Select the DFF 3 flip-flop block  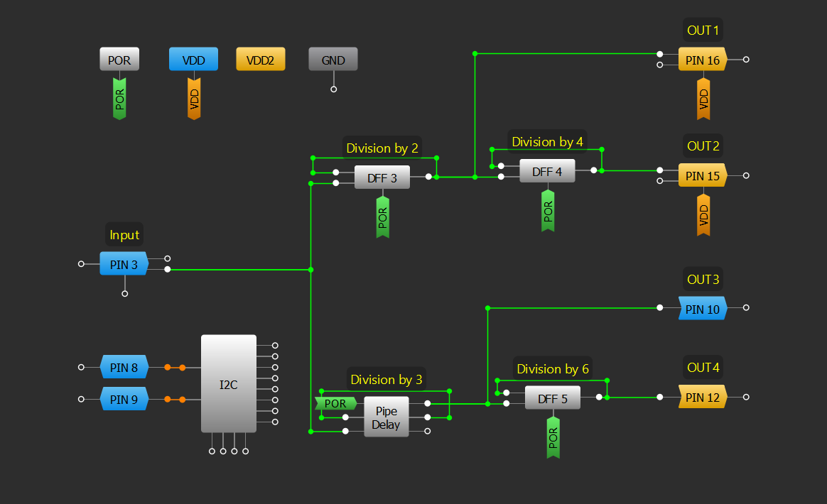pos(382,177)
